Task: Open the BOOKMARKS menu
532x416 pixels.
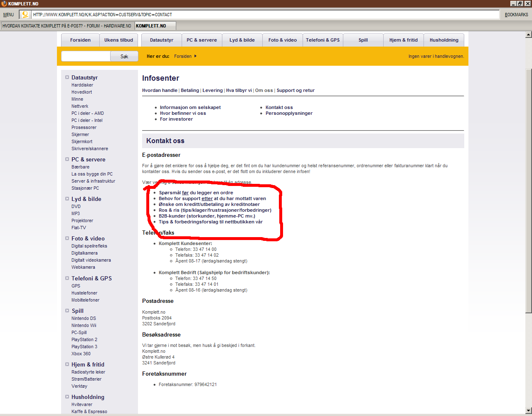Action: [516, 15]
